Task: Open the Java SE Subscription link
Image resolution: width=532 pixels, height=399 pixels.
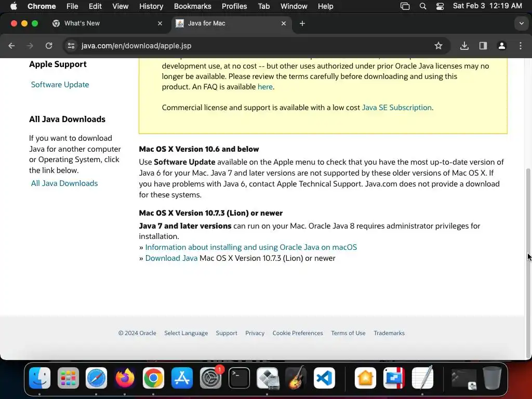Action: tap(396, 108)
